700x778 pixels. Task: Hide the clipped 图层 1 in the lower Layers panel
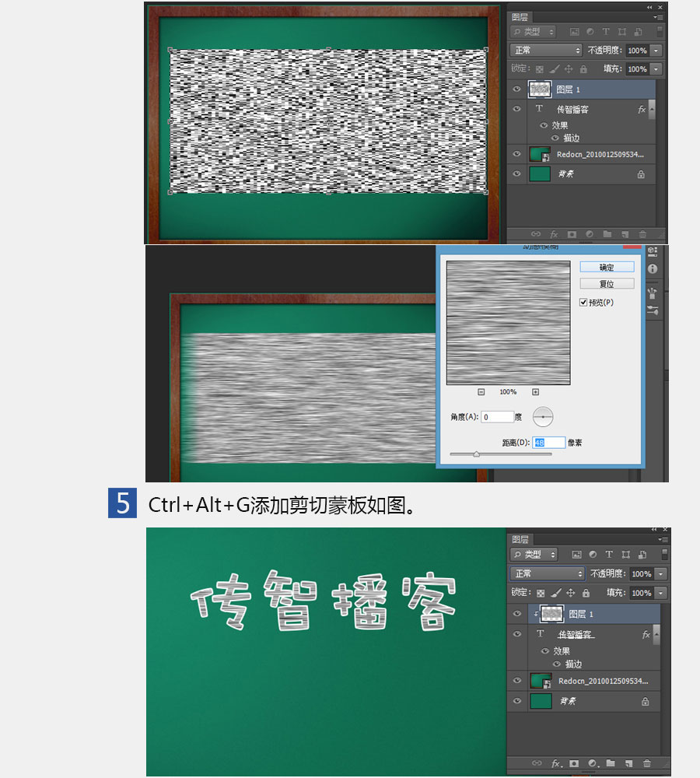coord(517,614)
